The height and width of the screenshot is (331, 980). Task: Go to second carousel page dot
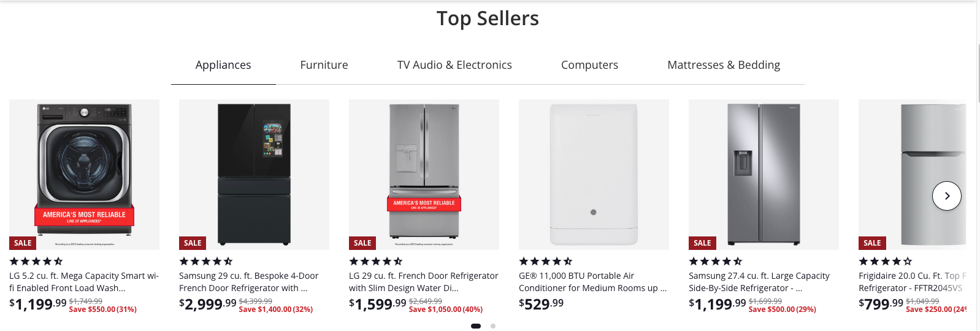coord(493,326)
